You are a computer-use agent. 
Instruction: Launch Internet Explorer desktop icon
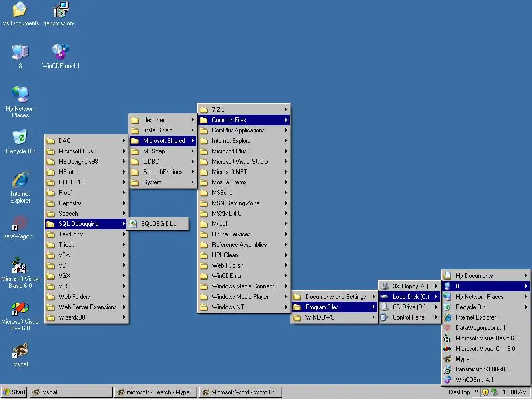(x=20, y=188)
